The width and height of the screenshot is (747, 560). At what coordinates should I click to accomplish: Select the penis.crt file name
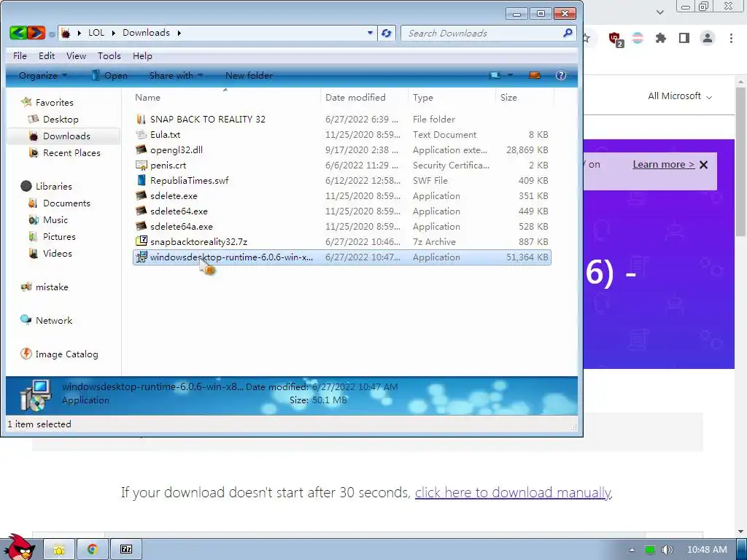click(x=169, y=166)
